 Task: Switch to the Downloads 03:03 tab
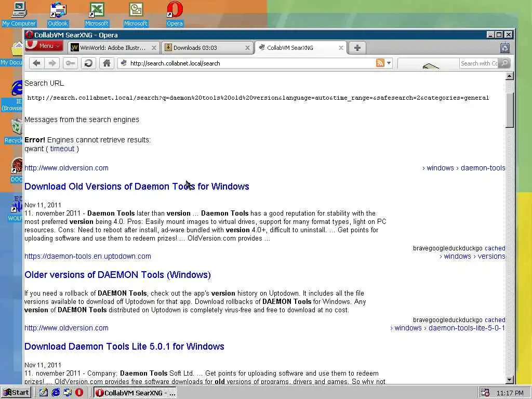[x=207, y=48]
